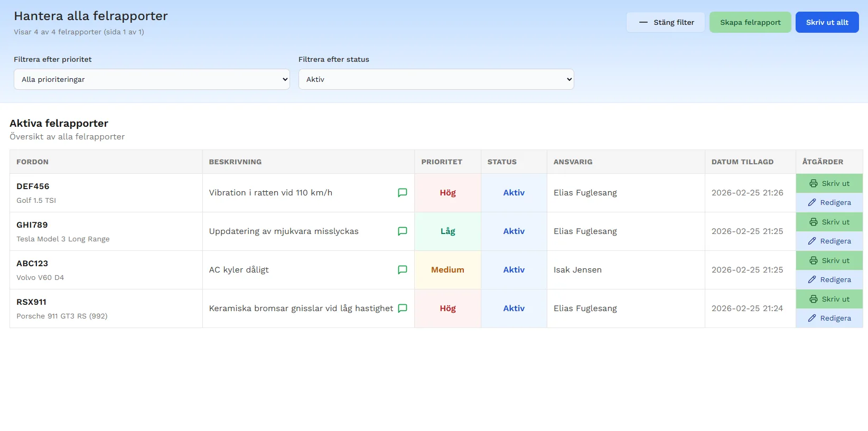This screenshot has height=431, width=868.
Task: Open the priority filter dropdown
Action: tap(152, 79)
